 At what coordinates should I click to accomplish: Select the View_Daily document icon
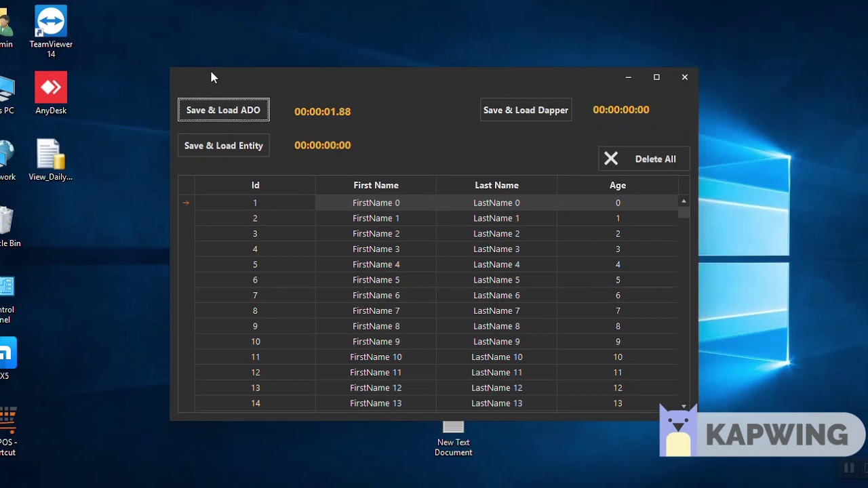click(x=51, y=160)
